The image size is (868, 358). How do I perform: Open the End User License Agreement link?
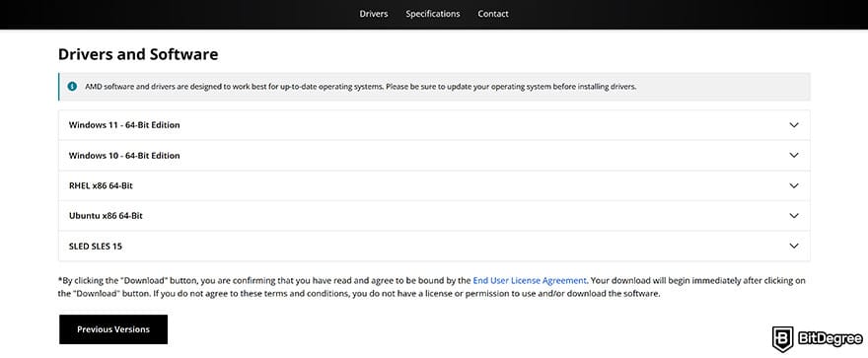tap(530, 280)
